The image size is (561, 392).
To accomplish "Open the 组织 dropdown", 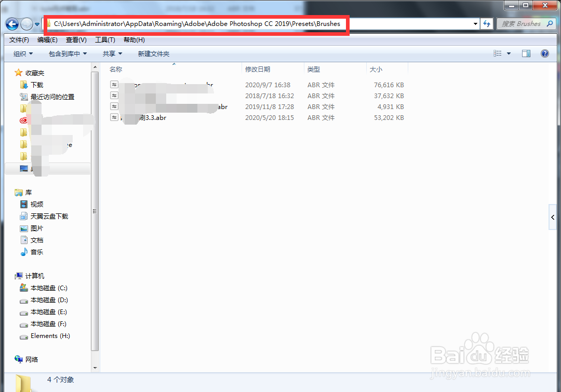I will [x=23, y=53].
